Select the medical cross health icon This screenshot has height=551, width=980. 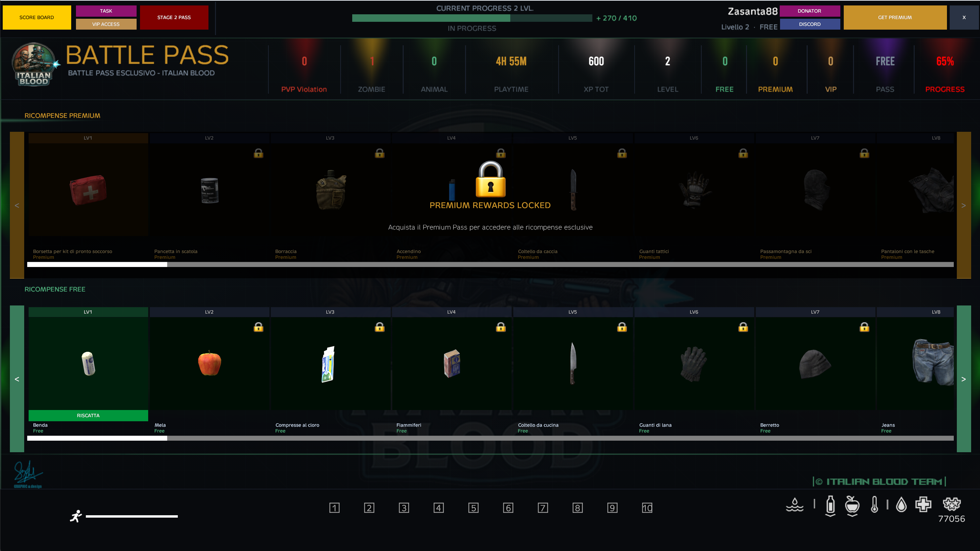pyautogui.click(x=923, y=505)
